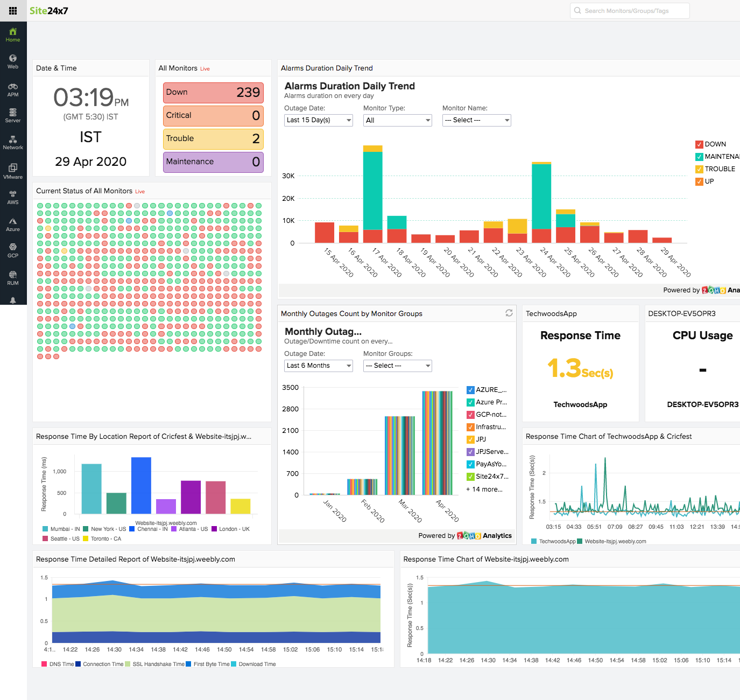Image resolution: width=740 pixels, height=700 pixels.
Task: Open the Monitor Type dropdown
Action: tap(397, 120)
